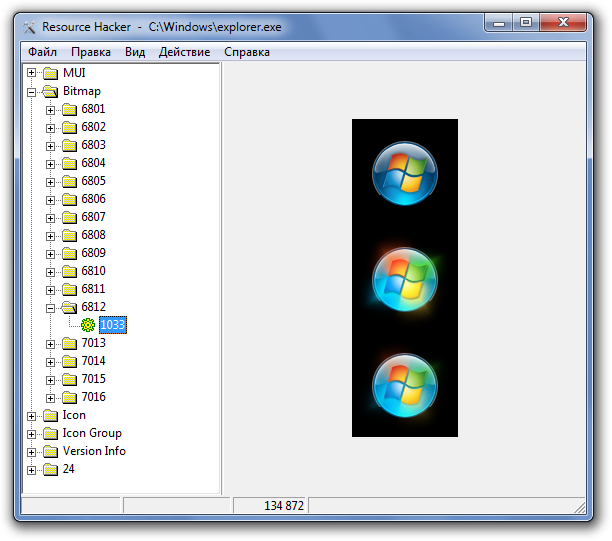Click the open Bitmap folder icon
612x541 pixels.
click(x=50, y=91)
